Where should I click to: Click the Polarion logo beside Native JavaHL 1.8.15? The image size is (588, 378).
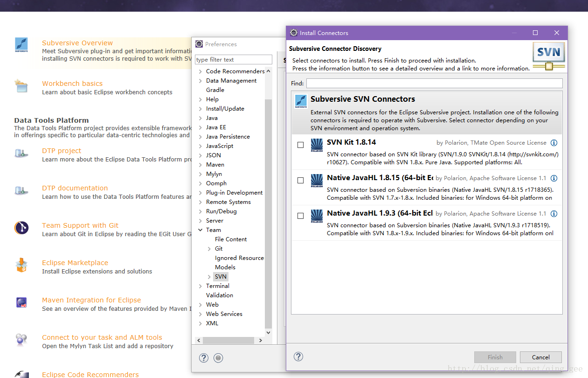(x=317, y=181)
